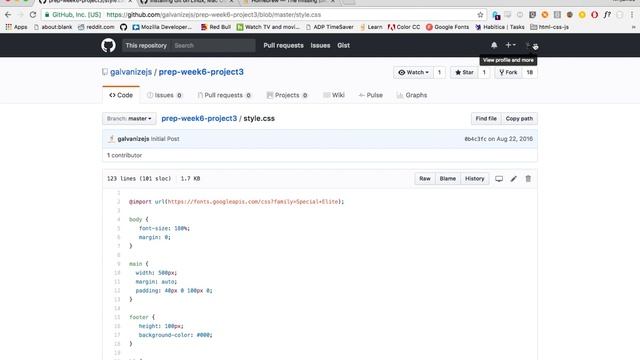
Task: Select the Code tab
Action: click(x=121, y=95)
